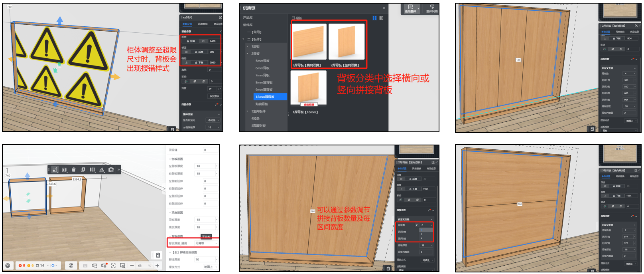The image size is (644, 274).
Task: Click the delete trash icon in floating toolbar
Action: [74, 170]
